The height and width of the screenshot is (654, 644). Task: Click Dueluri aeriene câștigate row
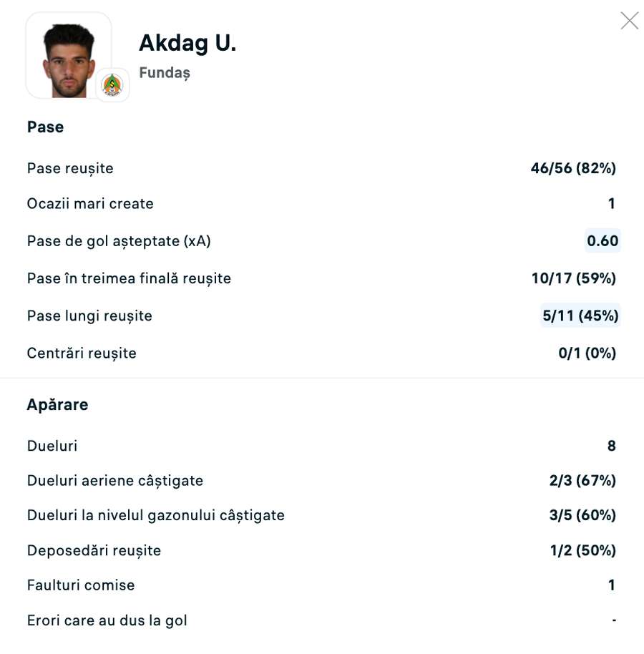tap(321, 481)
